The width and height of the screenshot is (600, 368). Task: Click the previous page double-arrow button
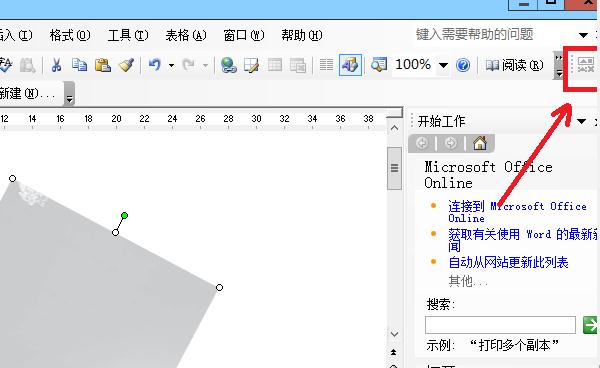coord(394,352)
